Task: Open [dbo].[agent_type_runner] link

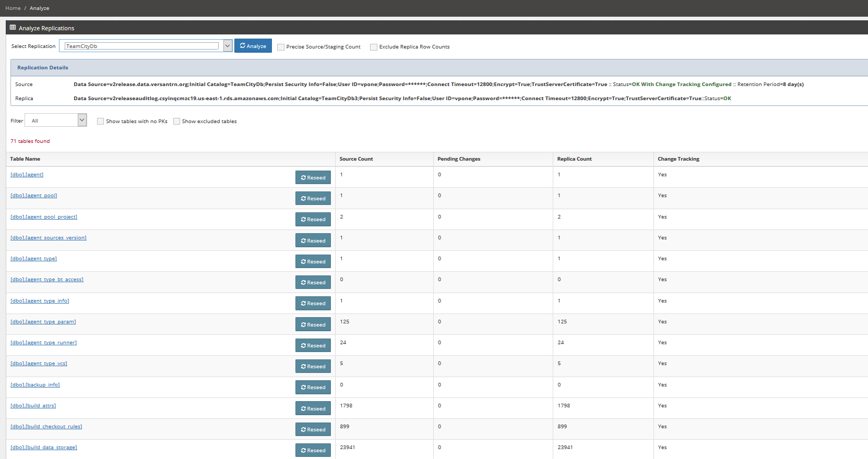Action: (44, 343)
